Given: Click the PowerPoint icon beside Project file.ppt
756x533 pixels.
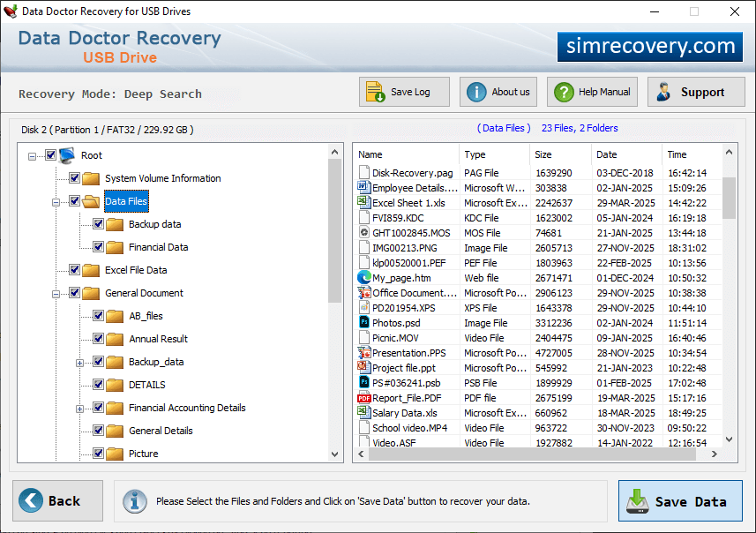Looking at the screenshot, I should (363, 367).
